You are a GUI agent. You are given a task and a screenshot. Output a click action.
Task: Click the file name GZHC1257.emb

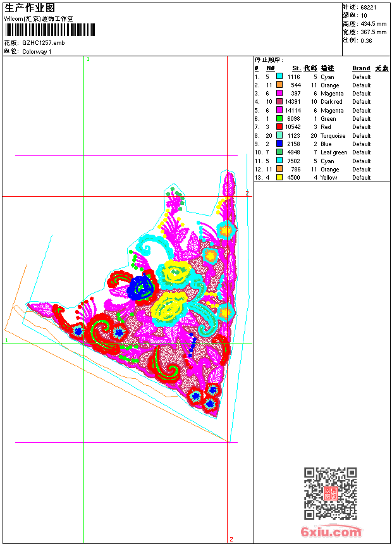[x=44, y=42]
